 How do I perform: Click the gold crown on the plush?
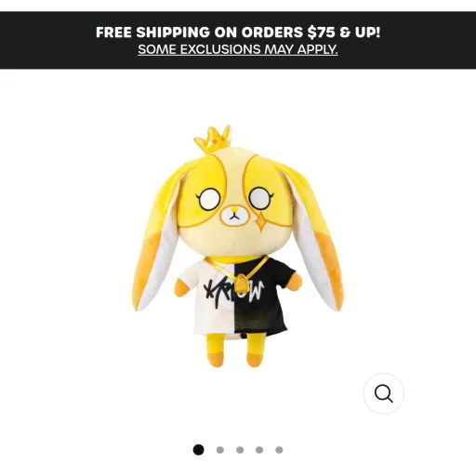[213, 139]
